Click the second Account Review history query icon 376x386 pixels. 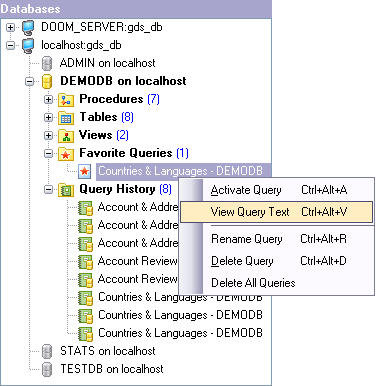[x=85, y=280]
